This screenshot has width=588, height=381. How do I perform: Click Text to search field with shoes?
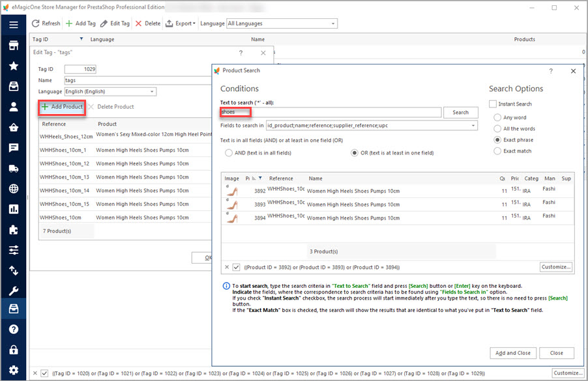click(x=331, y=112)
